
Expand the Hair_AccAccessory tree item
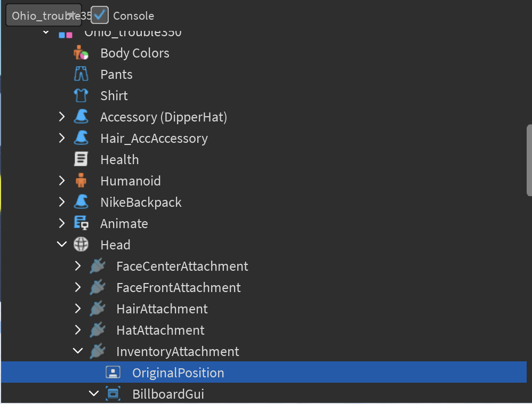(x=62, y=138)
